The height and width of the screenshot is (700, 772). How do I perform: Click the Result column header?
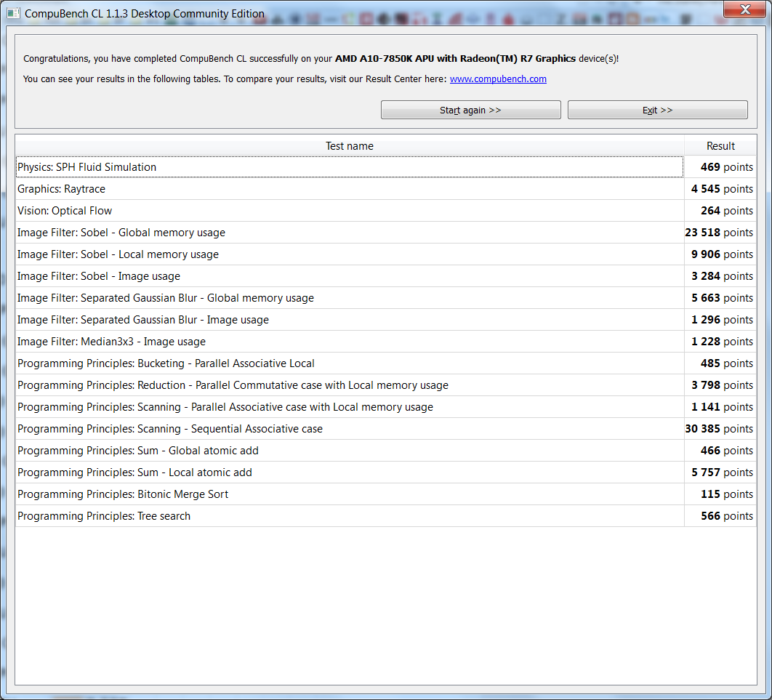click(720, 145)
